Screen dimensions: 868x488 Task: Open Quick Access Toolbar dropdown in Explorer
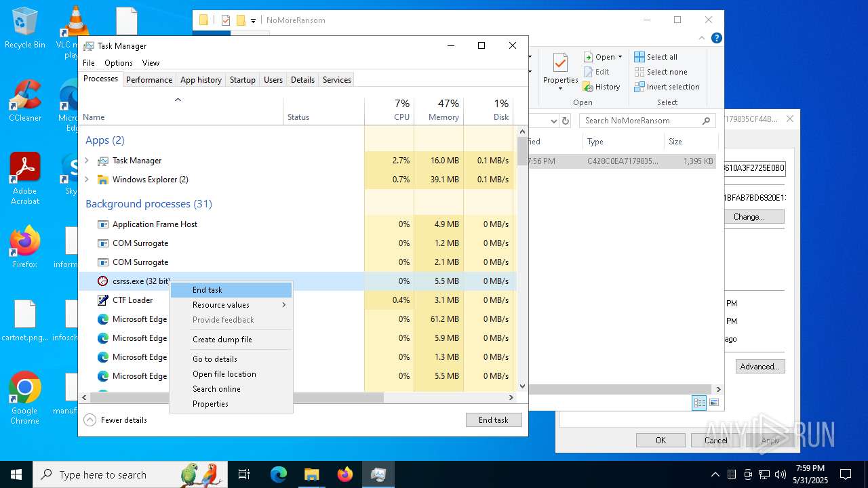254,20
